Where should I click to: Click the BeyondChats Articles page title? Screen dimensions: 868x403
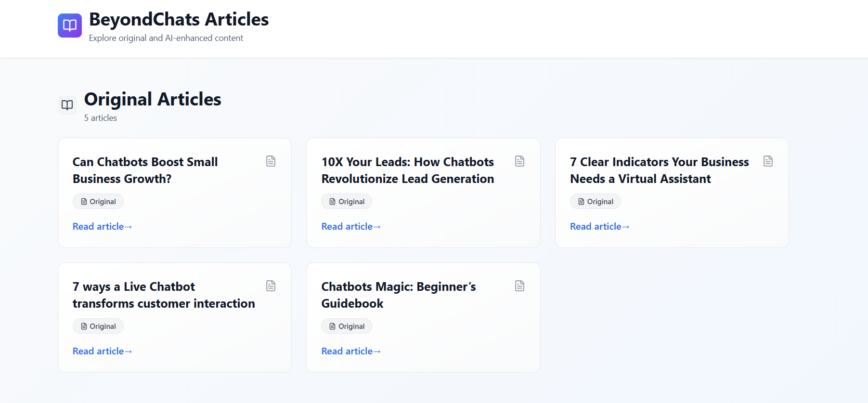pyautogui.click(x=179, y=20)
